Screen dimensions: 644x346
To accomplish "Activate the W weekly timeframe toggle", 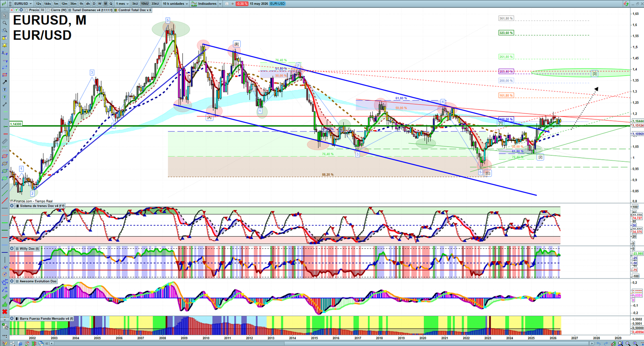I will pyautogui.click(x=100, y=4).
